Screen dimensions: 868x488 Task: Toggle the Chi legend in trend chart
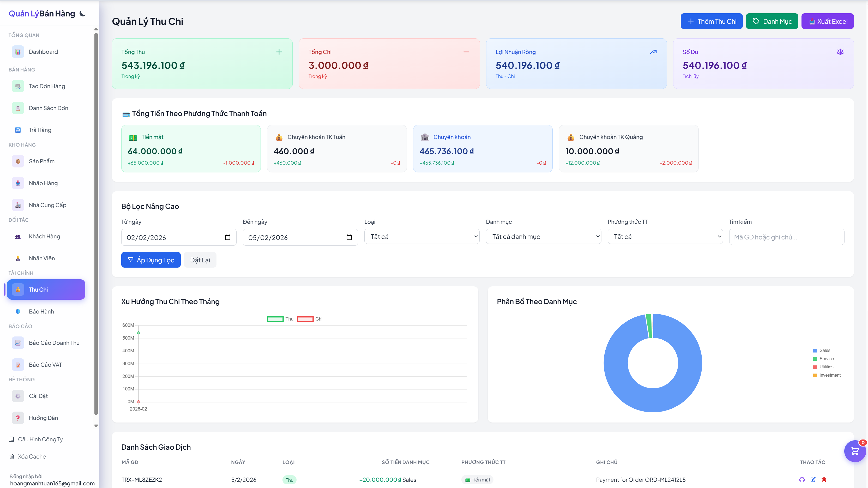point(305,319)
